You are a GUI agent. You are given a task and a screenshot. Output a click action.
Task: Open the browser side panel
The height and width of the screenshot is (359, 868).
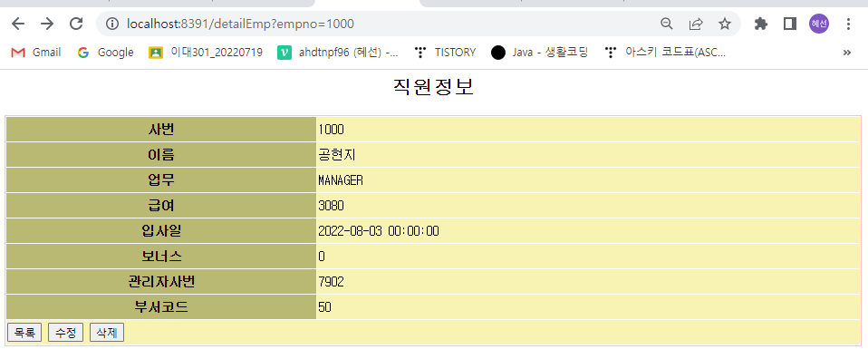point(790,24)
